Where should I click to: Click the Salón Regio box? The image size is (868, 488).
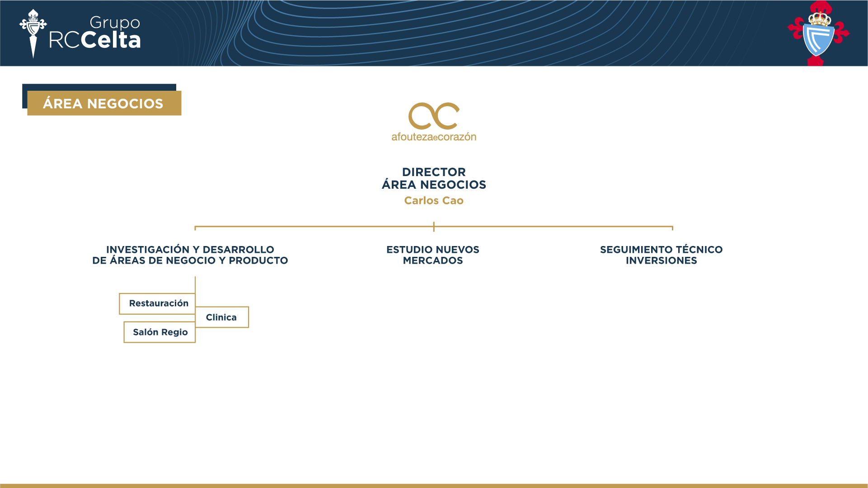(160, 332)
